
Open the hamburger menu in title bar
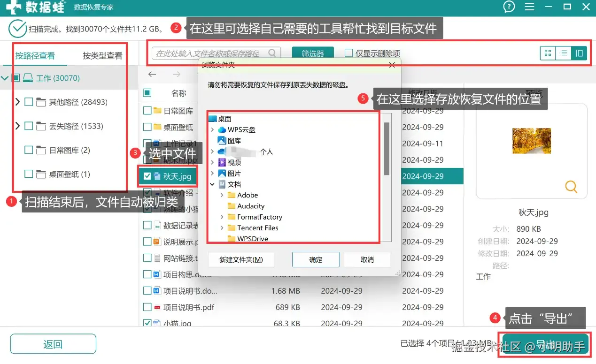[530, 7]
